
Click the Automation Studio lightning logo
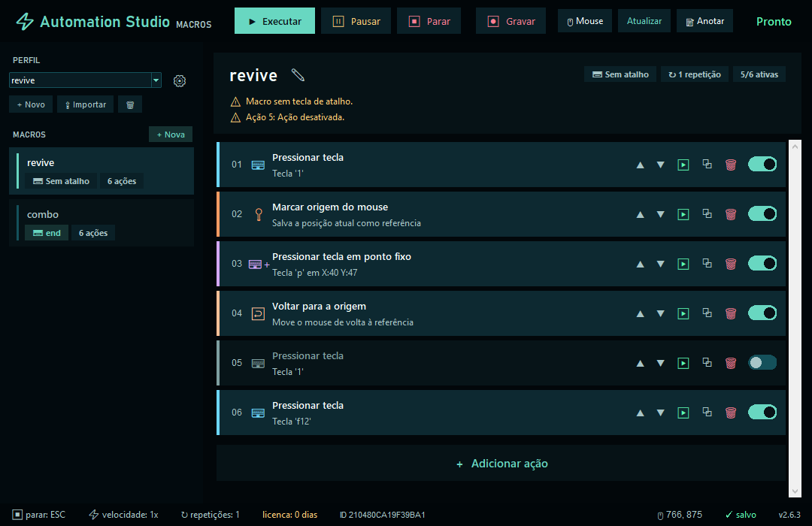[x=24, y=21]
